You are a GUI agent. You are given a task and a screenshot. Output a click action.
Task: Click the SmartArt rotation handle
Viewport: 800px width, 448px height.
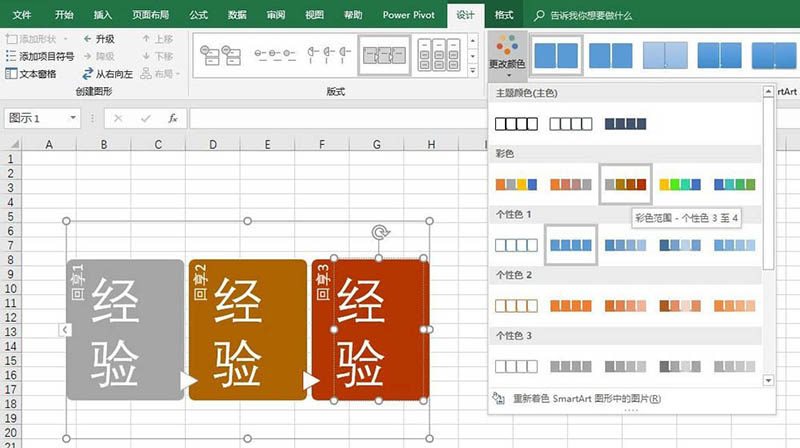click(x=380, y=233)
